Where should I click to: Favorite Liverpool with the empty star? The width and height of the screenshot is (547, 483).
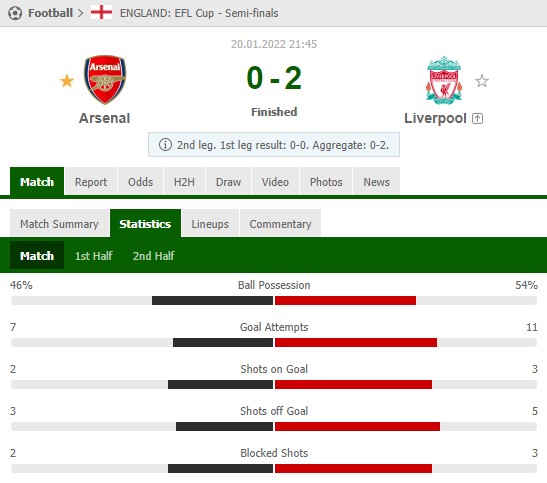click(x=482, y=81)
